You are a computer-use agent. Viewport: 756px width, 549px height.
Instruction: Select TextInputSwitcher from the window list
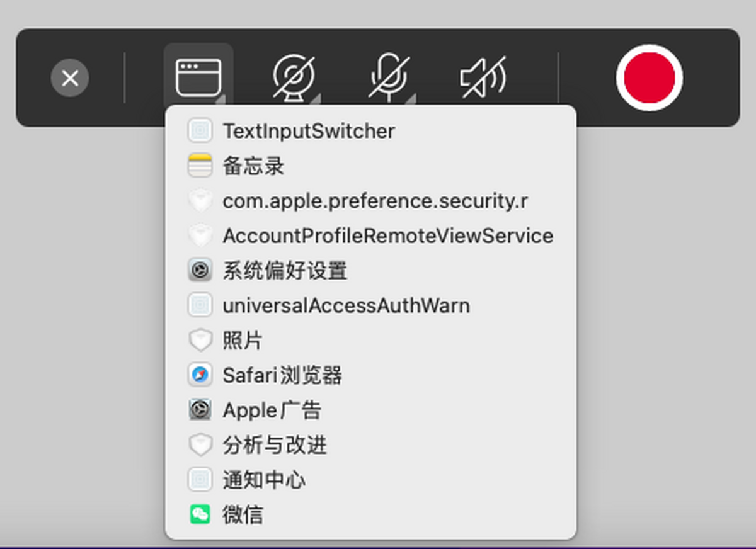click(x=309, y=131)
